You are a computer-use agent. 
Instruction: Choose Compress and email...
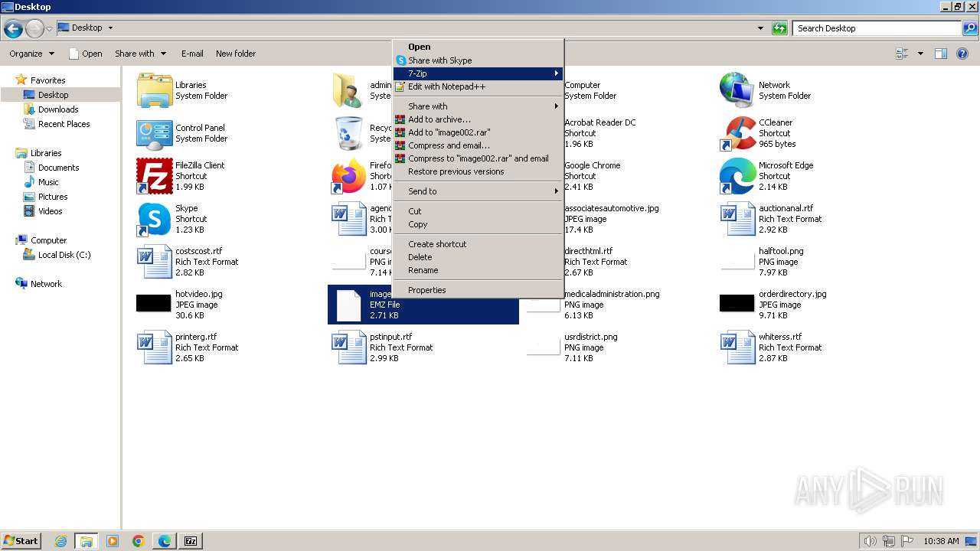[x=479, y=145]
